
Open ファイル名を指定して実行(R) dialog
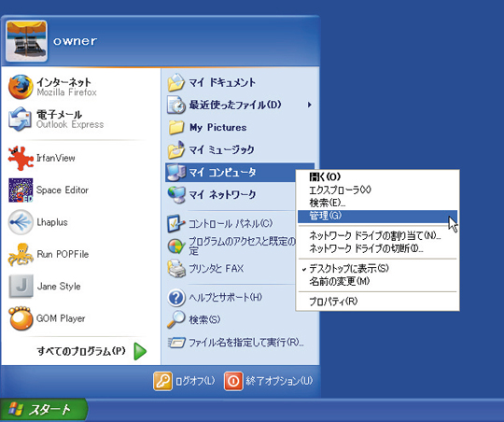[x=235, y=343]
